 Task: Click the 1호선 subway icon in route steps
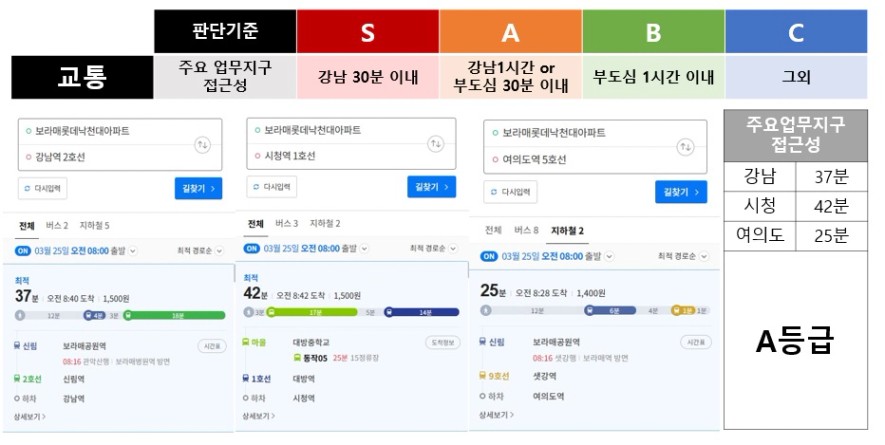[246, 379]
